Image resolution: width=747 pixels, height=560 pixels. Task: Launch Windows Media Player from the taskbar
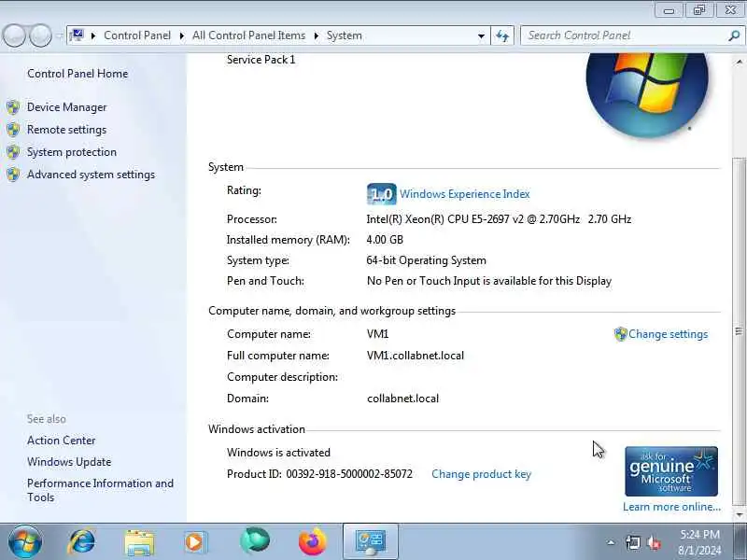(195, 542)
